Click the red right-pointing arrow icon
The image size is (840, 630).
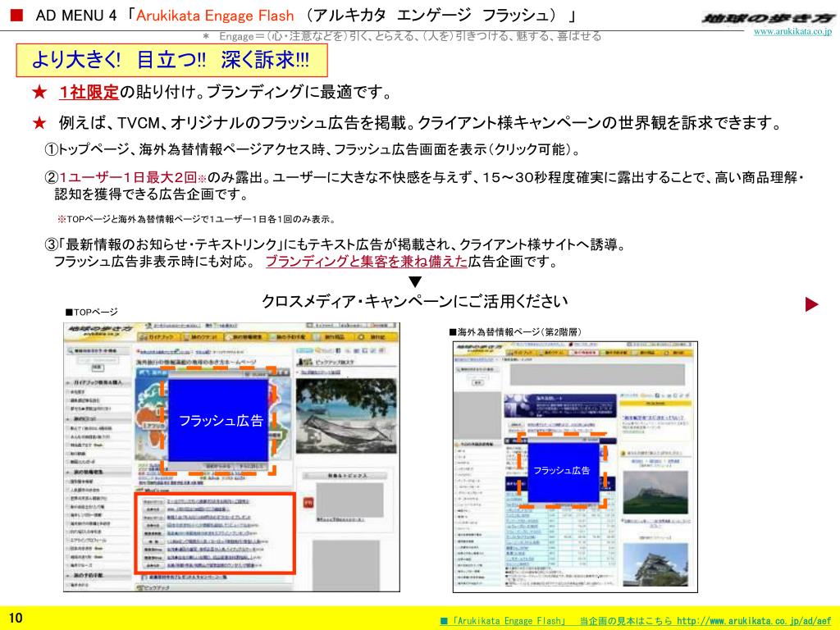pos(812,304)
